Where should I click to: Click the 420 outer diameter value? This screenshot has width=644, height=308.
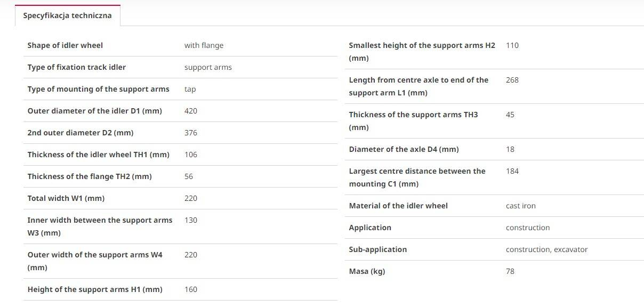(190, 111)
